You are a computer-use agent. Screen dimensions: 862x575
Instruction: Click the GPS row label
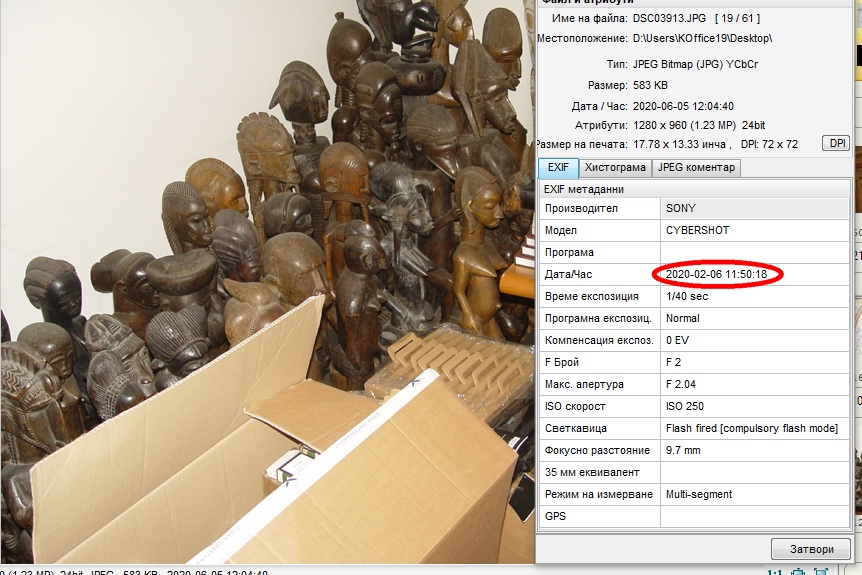[555, 516]
